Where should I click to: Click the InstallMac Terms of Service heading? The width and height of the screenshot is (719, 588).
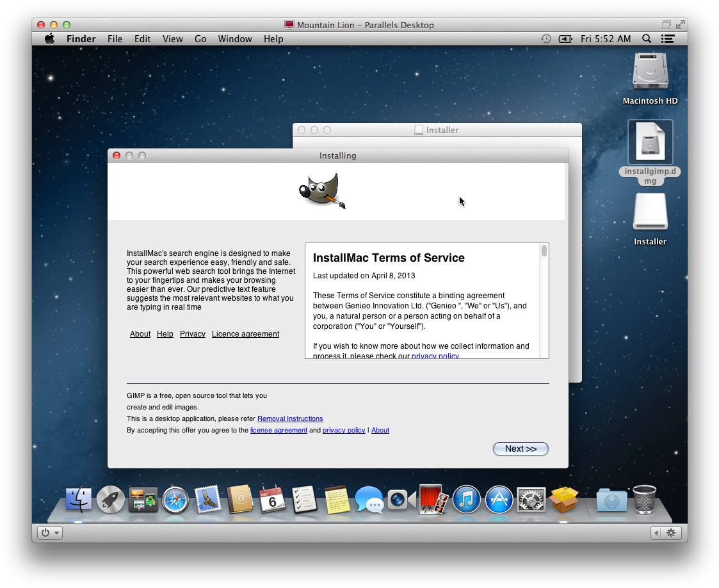coord(389,258)
